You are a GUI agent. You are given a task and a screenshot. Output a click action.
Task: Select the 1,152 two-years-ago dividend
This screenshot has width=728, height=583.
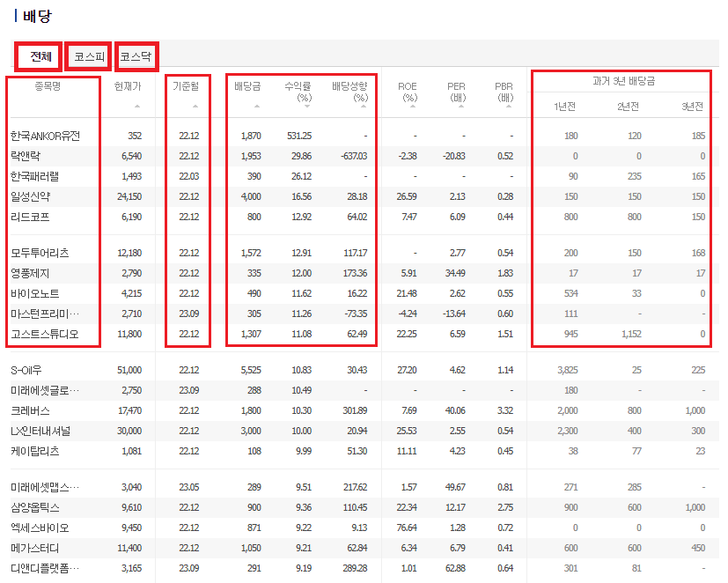point(631,334)
